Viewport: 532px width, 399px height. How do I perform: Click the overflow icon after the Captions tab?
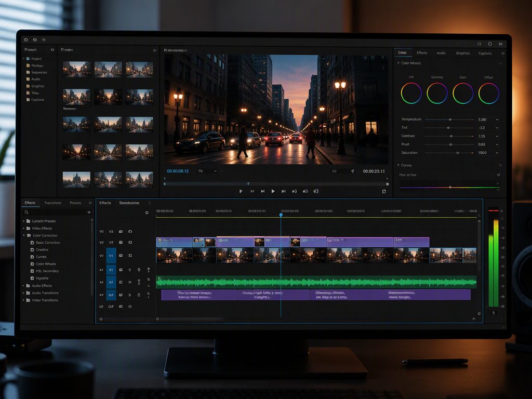pos(503,54)
